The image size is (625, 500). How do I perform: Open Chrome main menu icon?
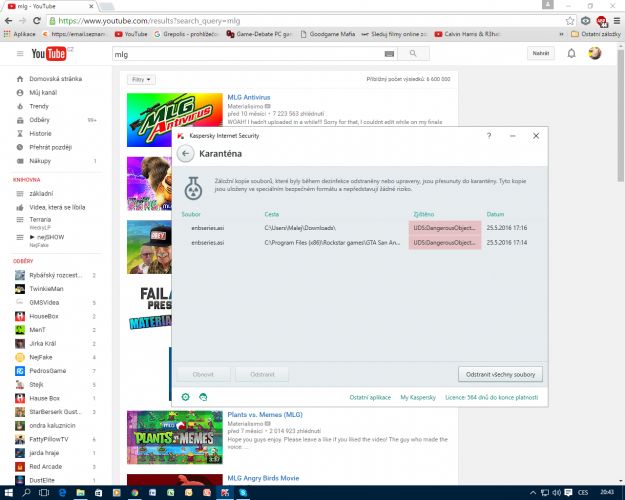(x=617, y=21)
